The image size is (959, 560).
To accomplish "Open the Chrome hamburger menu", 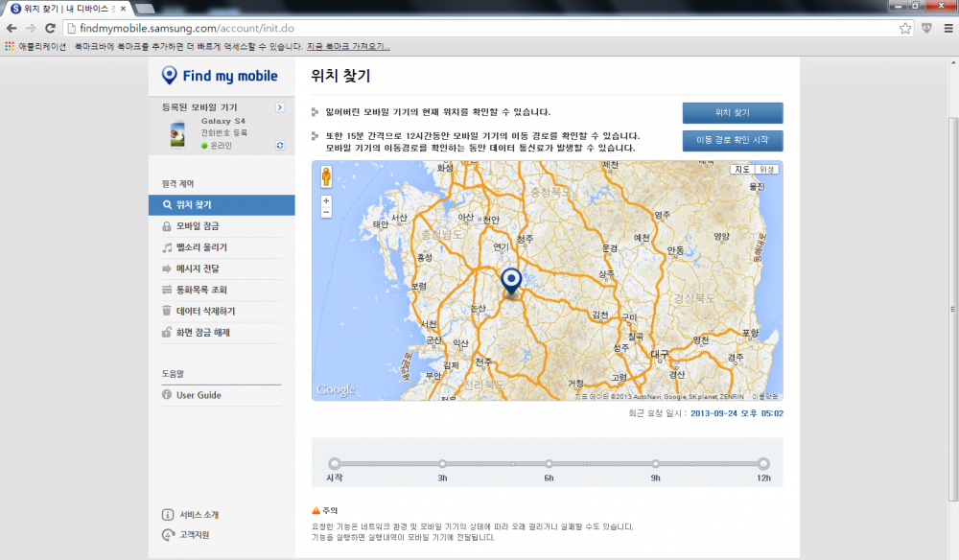I will pyautogui.click(x=947, y=28).
